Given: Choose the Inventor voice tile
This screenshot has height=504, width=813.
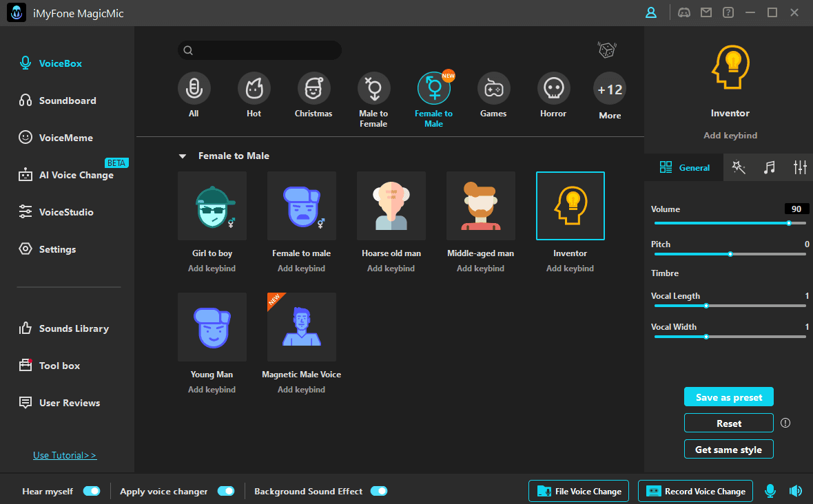Looking at the screenshot, I should point(570,206).
